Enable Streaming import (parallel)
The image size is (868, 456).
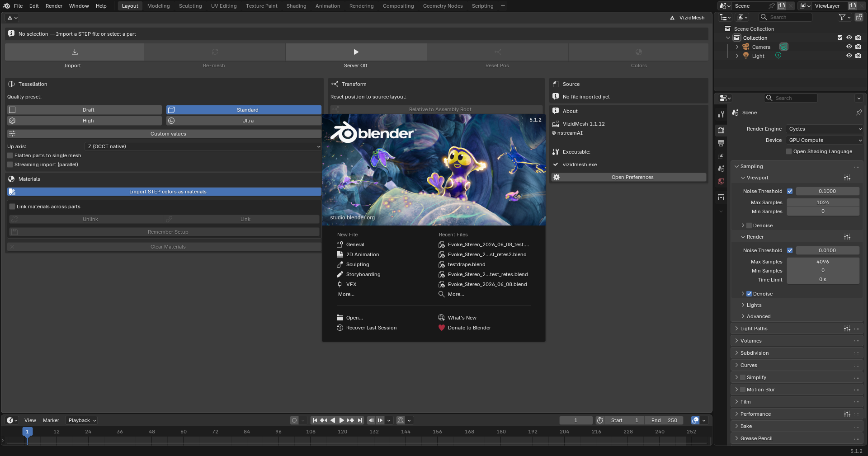[x=10, y=165]
